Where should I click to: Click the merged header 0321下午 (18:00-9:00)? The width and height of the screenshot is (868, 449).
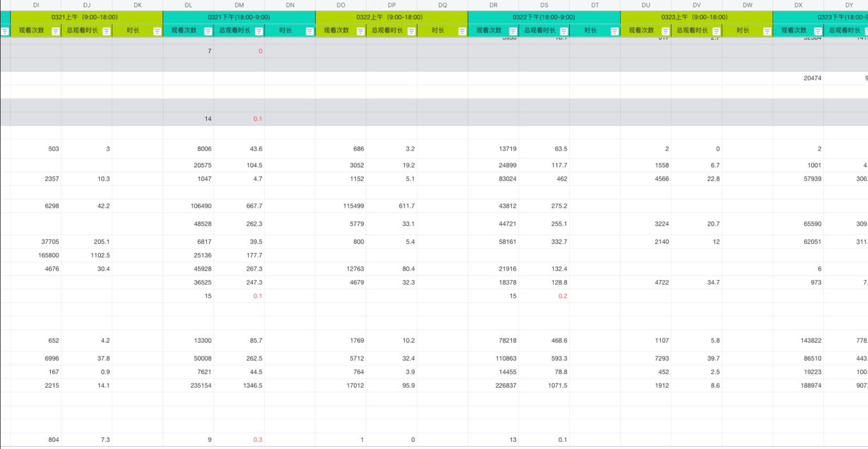[x=239, y=17]
